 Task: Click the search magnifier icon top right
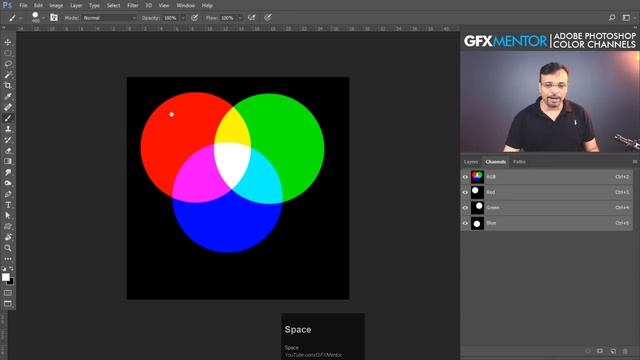click(612, 18)
